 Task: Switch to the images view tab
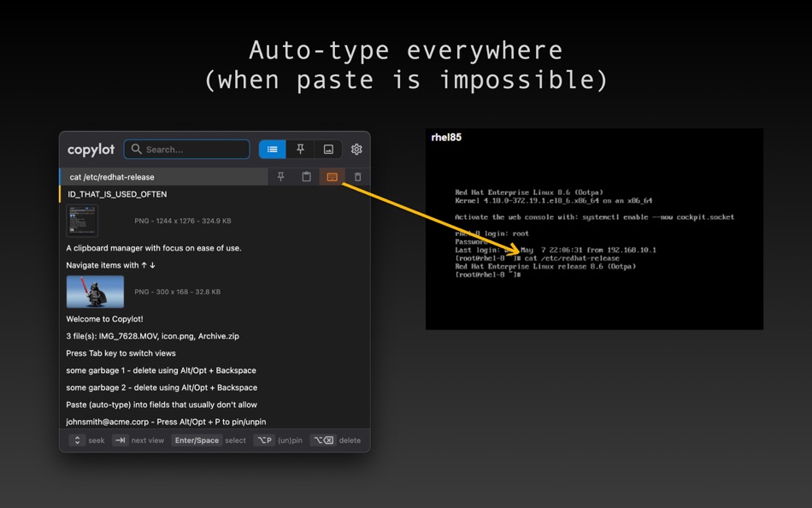[x=328, y=149]
